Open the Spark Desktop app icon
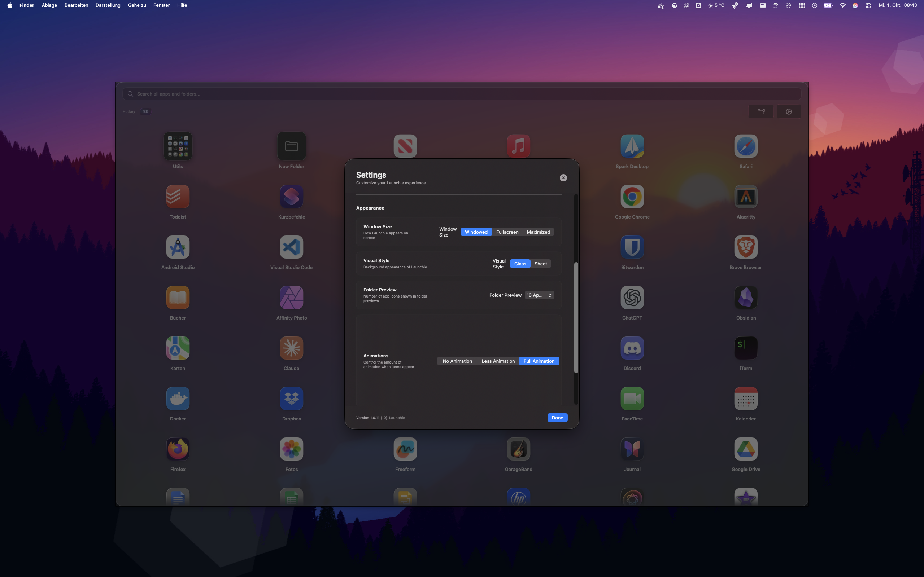 pos(632,146)
